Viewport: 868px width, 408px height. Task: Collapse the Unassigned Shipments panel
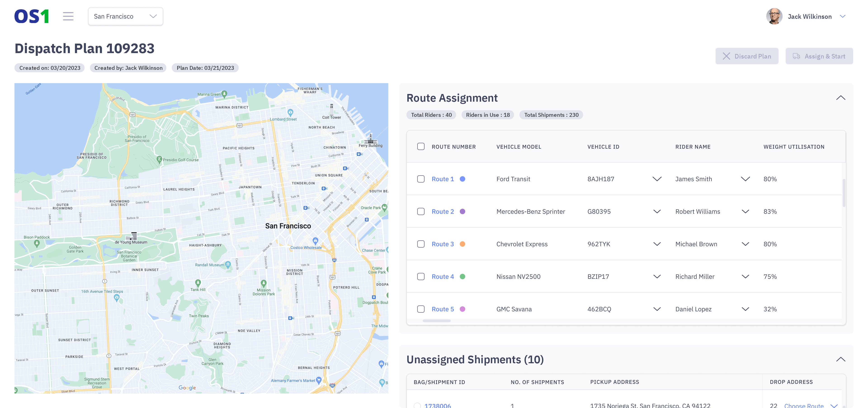point(840,359)
